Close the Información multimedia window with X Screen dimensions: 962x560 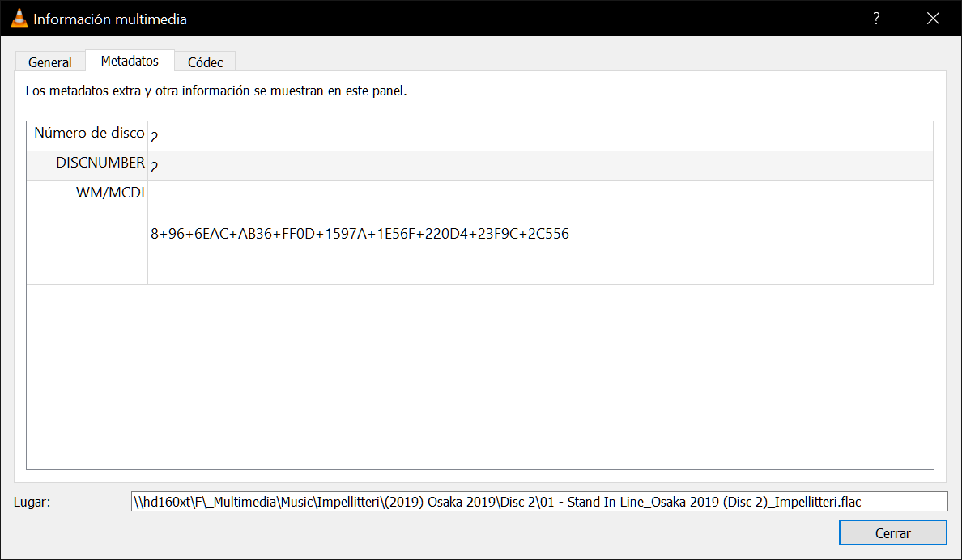click(933, 19)
